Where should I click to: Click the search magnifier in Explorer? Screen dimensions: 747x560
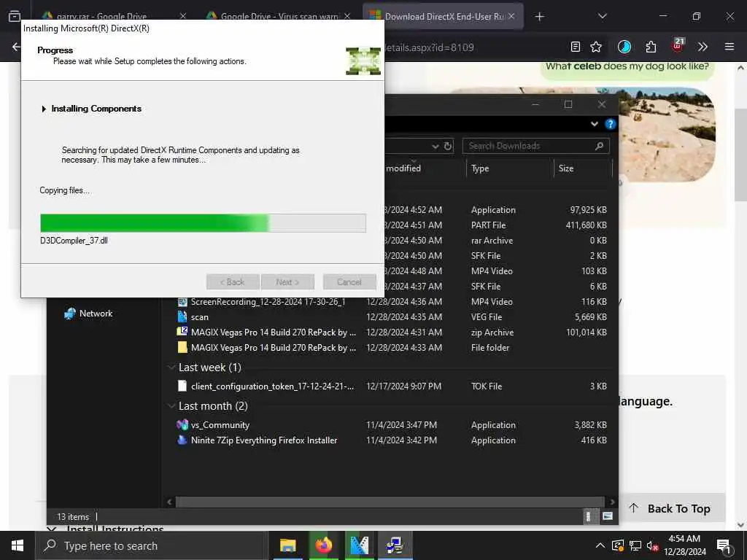tap(600, 146)
